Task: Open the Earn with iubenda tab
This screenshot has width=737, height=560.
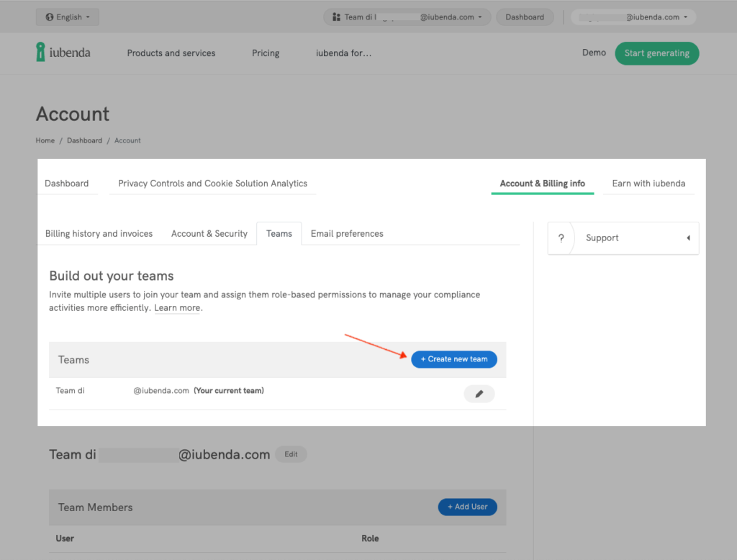Action: click(x=648, y=184)
